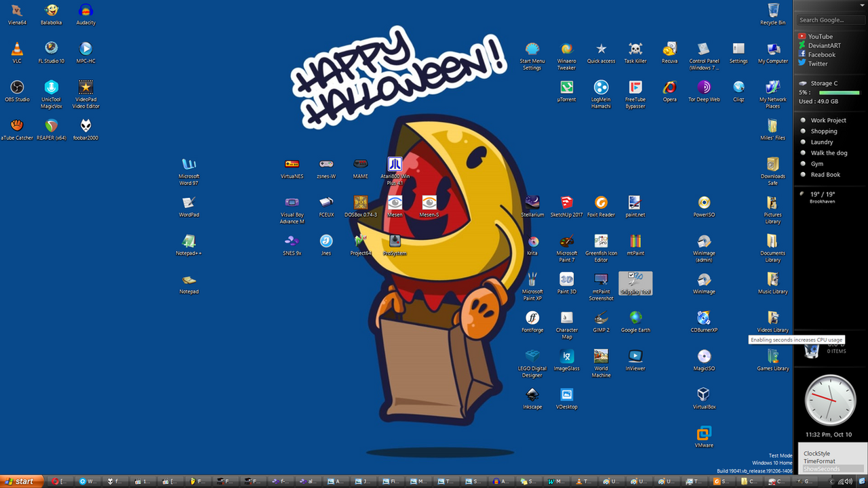Screen dimensions: 868x488
Task: Launch VirtualBox cube icon
Action: tap(704, 399)
